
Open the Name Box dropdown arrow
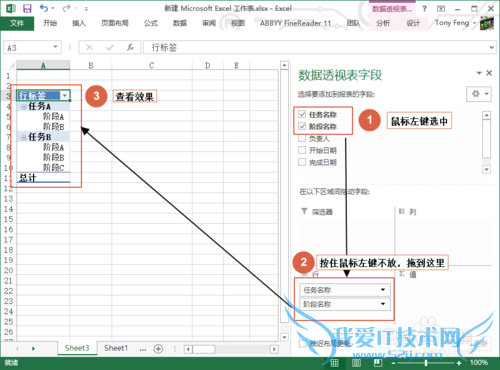coord(55,47)
